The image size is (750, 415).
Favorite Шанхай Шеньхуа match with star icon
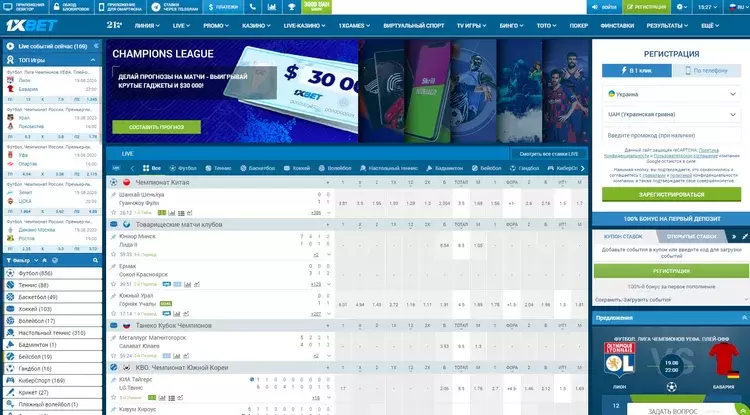(113, 213)
